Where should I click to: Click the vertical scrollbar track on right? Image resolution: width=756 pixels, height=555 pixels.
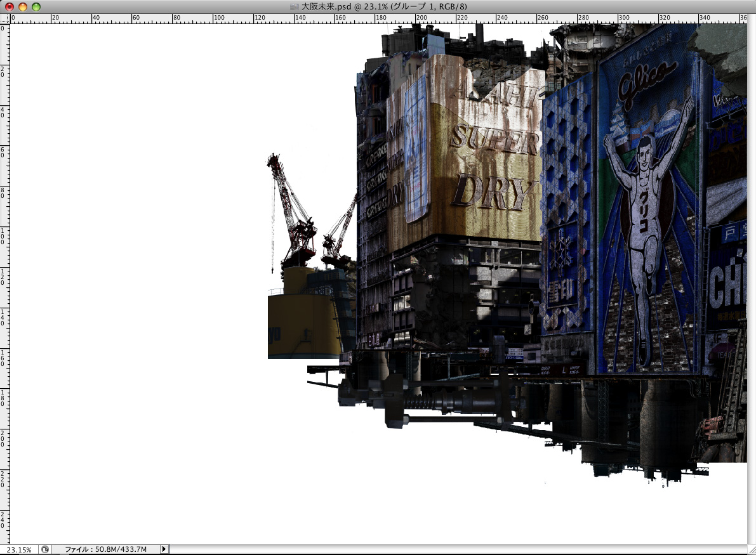751,280
